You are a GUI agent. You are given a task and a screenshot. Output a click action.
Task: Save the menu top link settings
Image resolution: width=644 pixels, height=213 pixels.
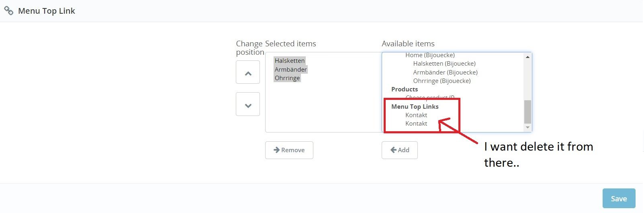[x=618, y=199]
